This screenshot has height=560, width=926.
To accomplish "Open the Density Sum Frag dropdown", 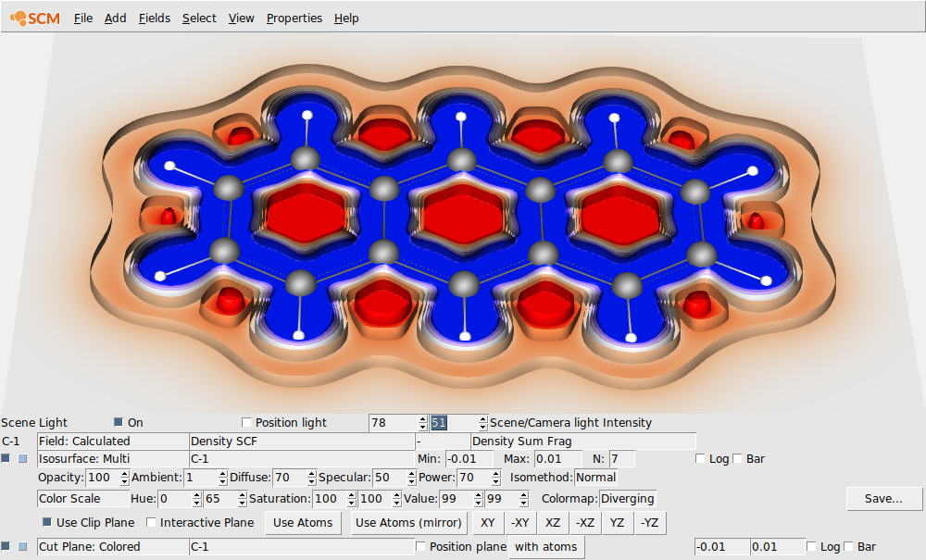I will [x=583, y=442].
